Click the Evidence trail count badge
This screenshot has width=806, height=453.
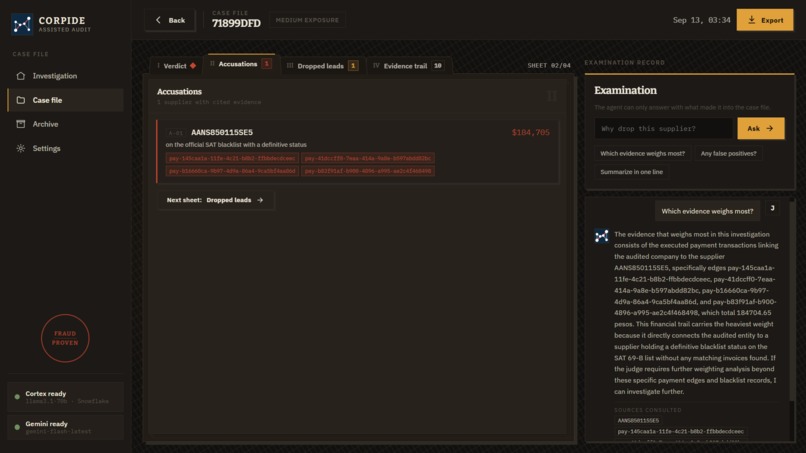click(x=437, y=66)
